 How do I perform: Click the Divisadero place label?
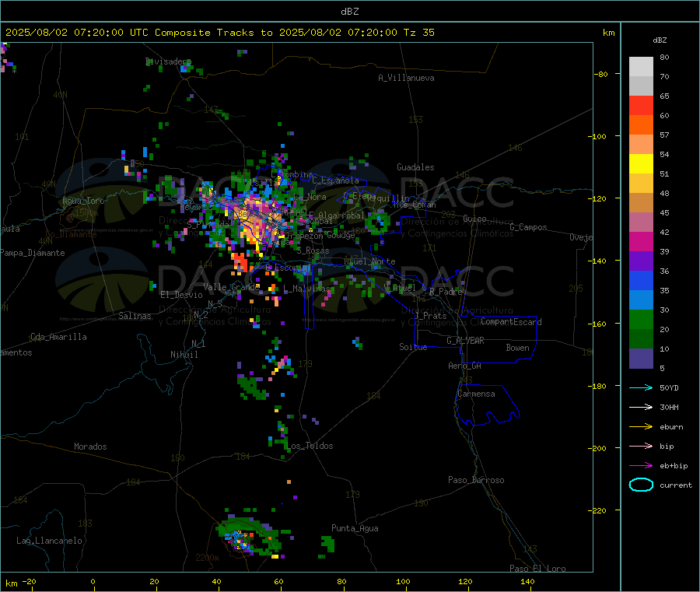click(x=168, y=61)
